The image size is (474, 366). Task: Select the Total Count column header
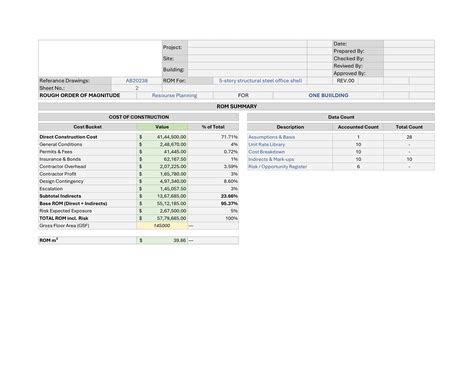click(x=409, y=127)
